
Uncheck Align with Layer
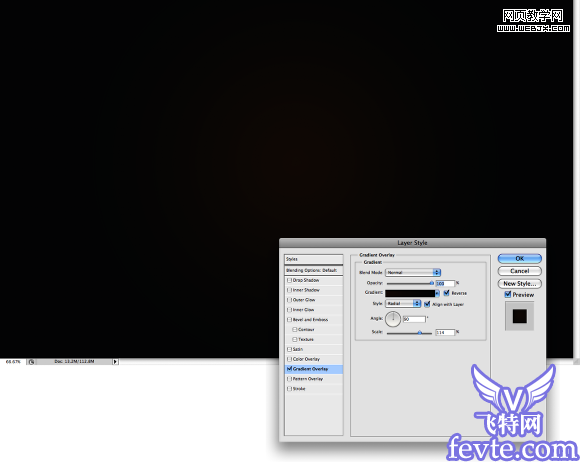pos(427,304)
